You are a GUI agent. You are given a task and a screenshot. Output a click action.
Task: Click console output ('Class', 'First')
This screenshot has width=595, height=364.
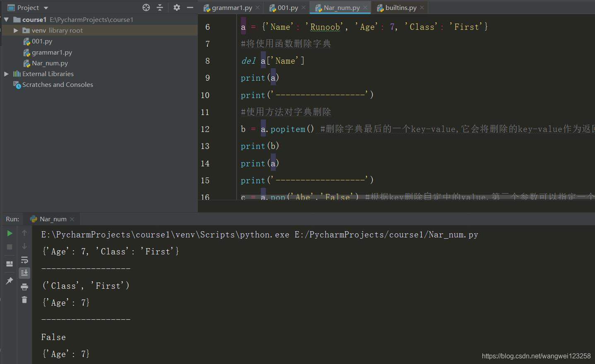coord(86,286)
